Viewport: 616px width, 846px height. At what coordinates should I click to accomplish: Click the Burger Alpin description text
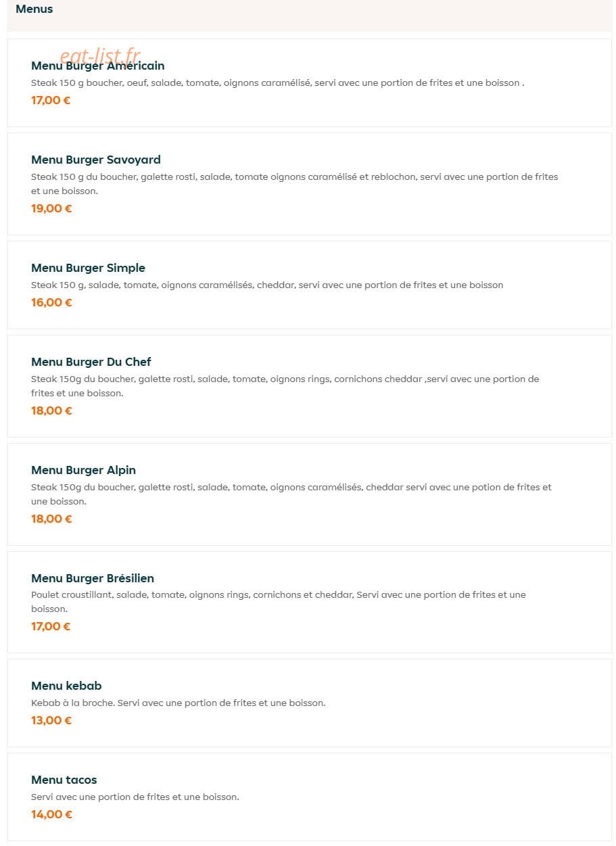tap(291, 494)
